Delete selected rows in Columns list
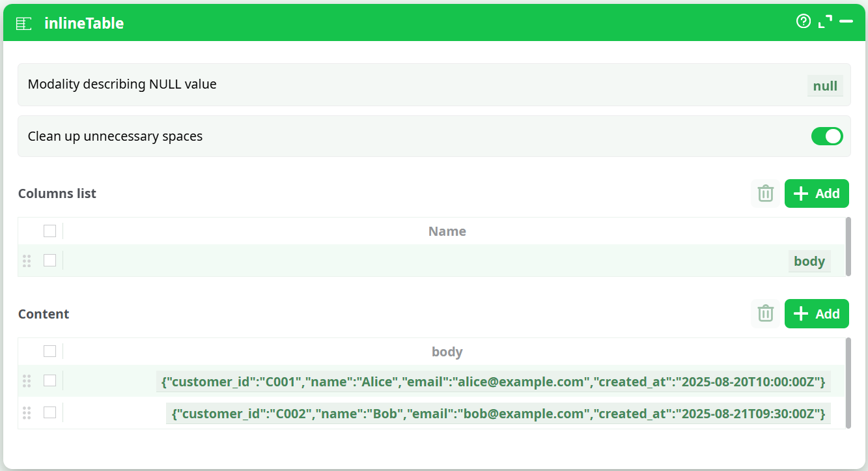This screenshot has width=868, height=471. (x=765, y=193)
